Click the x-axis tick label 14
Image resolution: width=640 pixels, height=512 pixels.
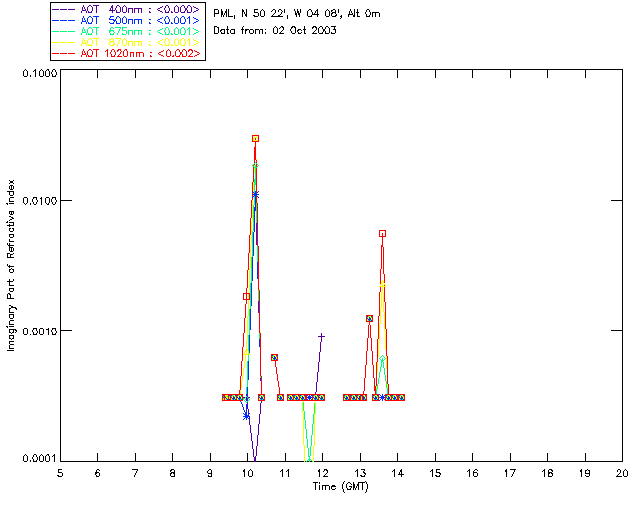[398, 473]
